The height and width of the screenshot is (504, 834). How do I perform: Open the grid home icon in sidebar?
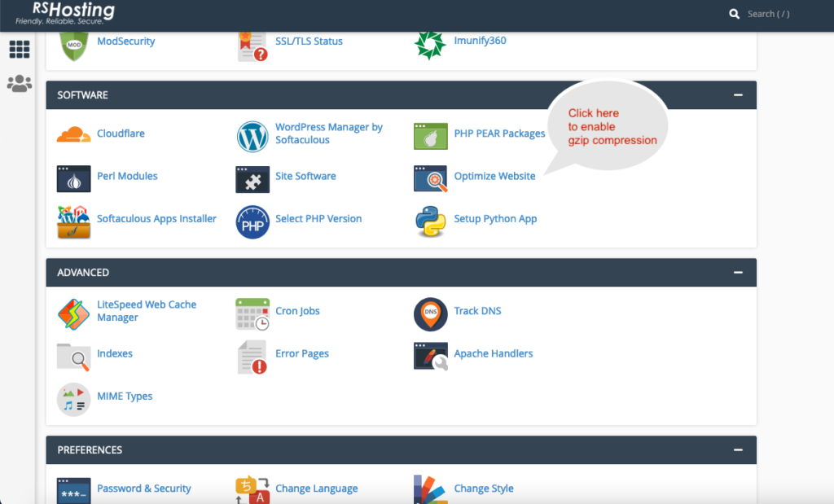pyautogui.click(x=20, y=50)
